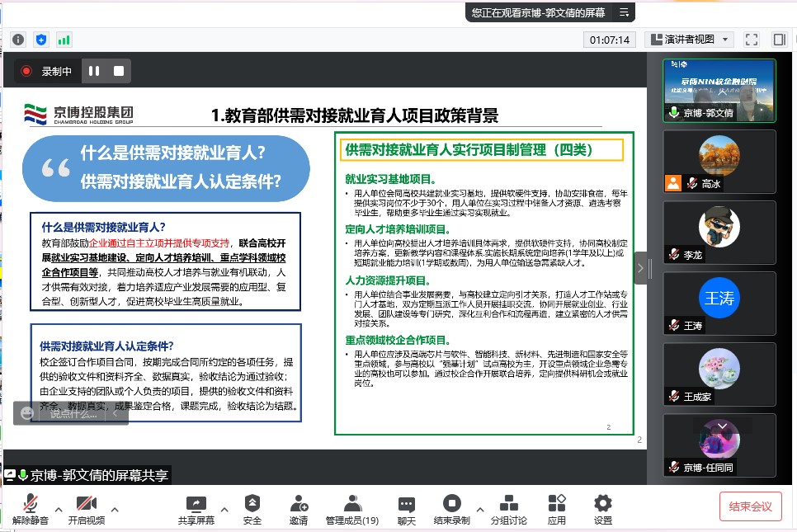The height and width of the screenshot is (532, 797).
Task: Open meeting info icon
Action: pyautogui.click(x=18, y=40)
